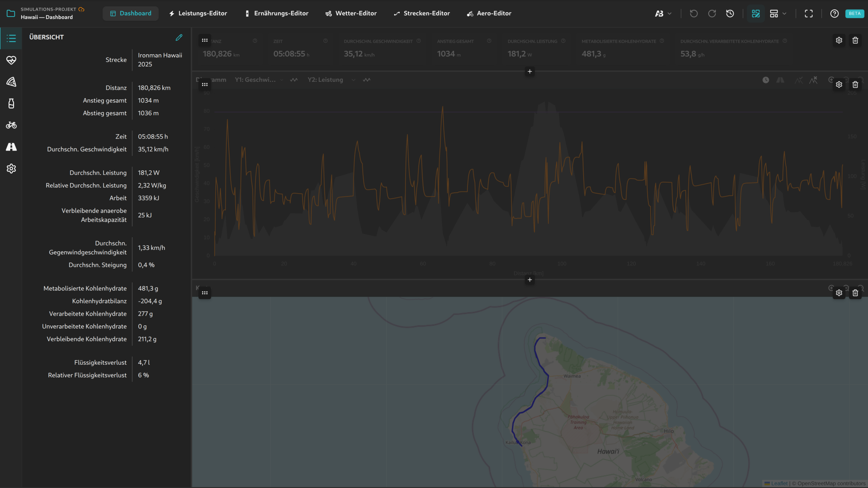Add widget below the metrics row
This screenshot has height=488, width=868.
[529, 72]
